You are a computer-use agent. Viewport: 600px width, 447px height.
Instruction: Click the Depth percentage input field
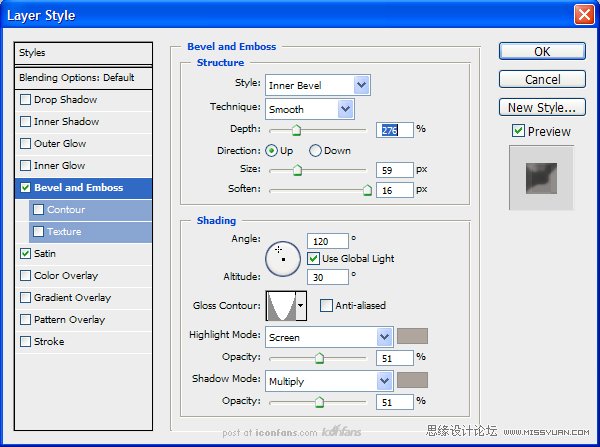(x=395, y=130)
